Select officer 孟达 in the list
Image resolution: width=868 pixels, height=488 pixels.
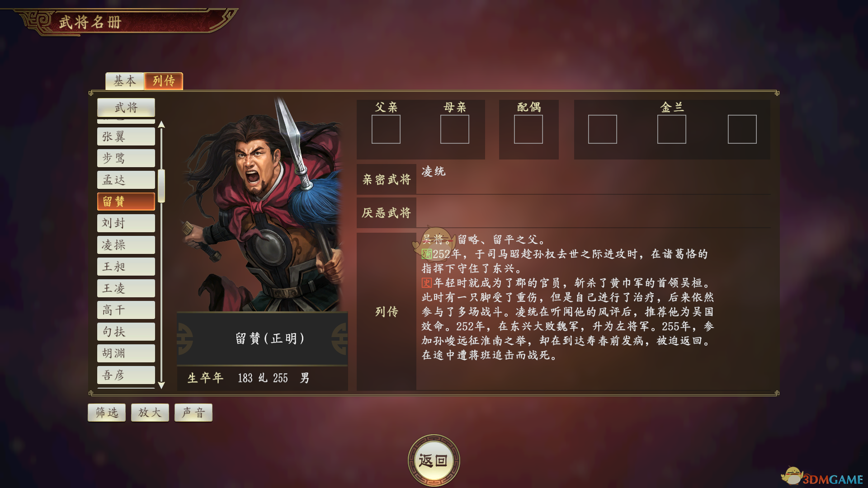[126, 180]
